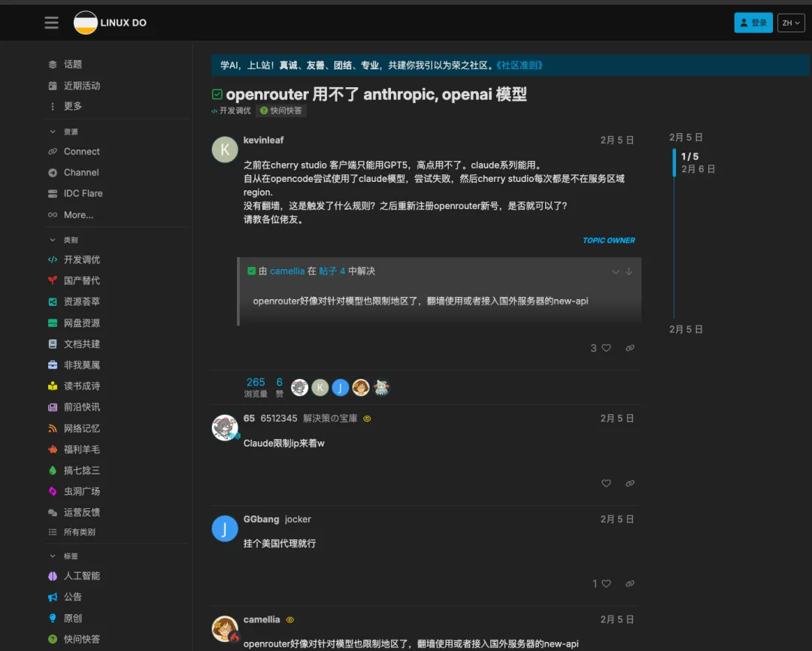The height and width of the screenshot is (651, 812).
Task: Open the 搞七捻三 category
Action: (81, 471)
